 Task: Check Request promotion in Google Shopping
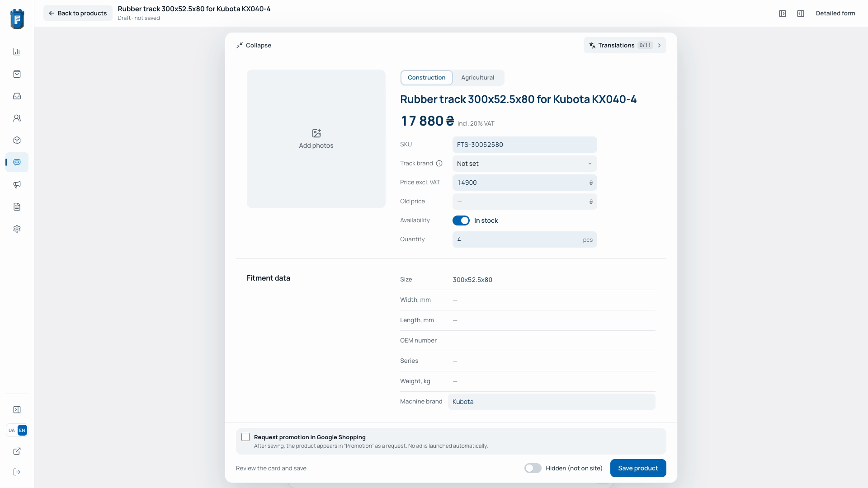coord(245,437)
